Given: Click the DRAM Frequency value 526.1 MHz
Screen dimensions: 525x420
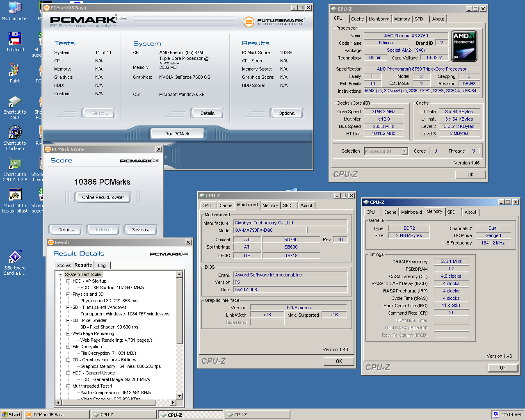Looking at the screenshot, I should 451,261.
